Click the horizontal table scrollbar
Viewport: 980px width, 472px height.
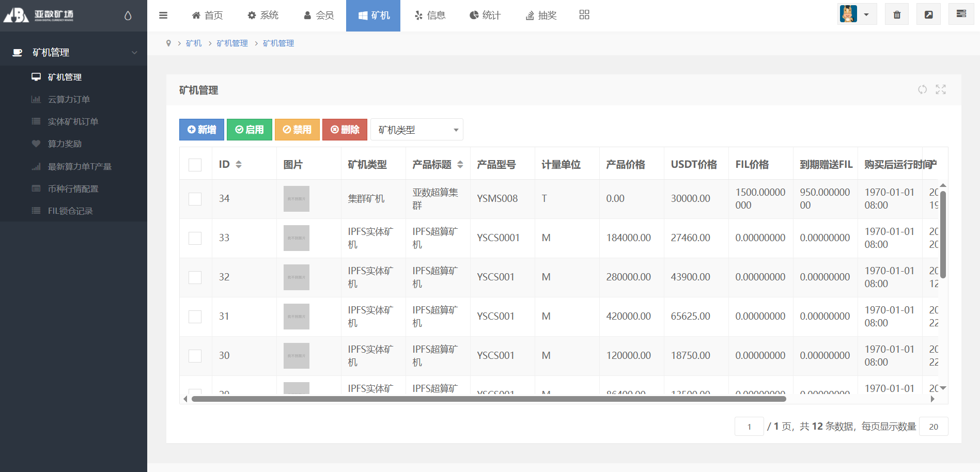click(x=488, y=399)
